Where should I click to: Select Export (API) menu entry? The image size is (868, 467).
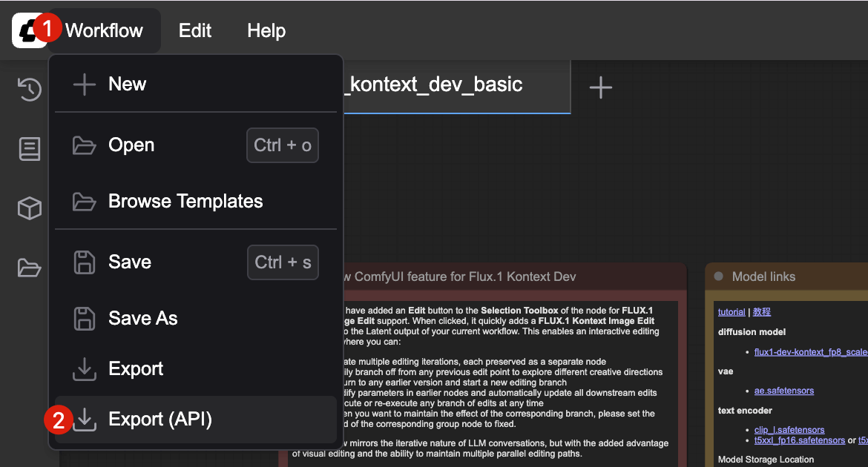pos(196,420)
